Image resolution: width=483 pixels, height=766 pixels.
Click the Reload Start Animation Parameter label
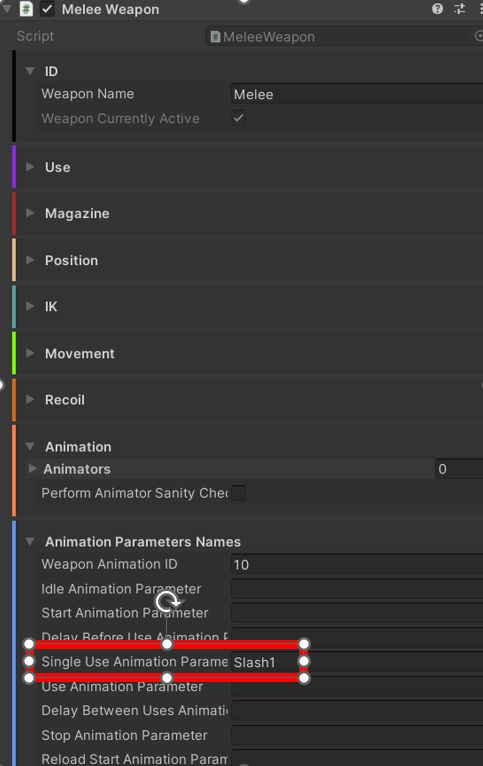(x=135, y=759)
